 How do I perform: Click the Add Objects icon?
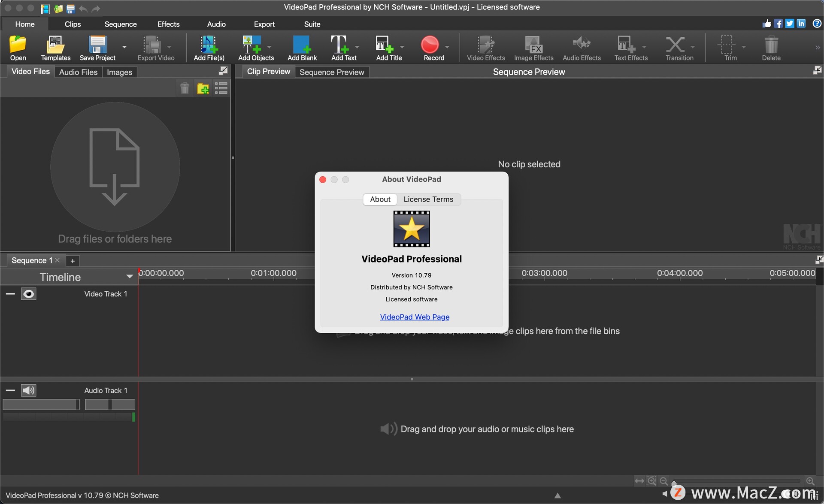256,48
